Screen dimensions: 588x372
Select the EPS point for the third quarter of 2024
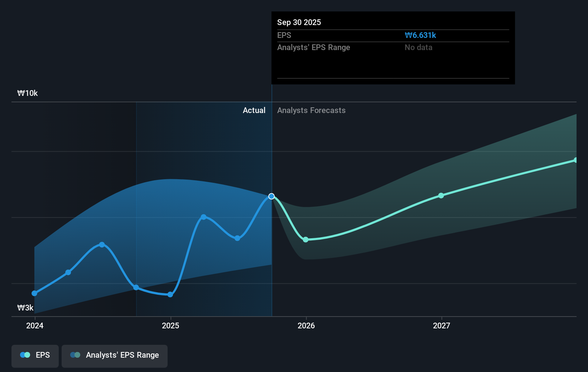pyautogui.click(x=136, y=288)
